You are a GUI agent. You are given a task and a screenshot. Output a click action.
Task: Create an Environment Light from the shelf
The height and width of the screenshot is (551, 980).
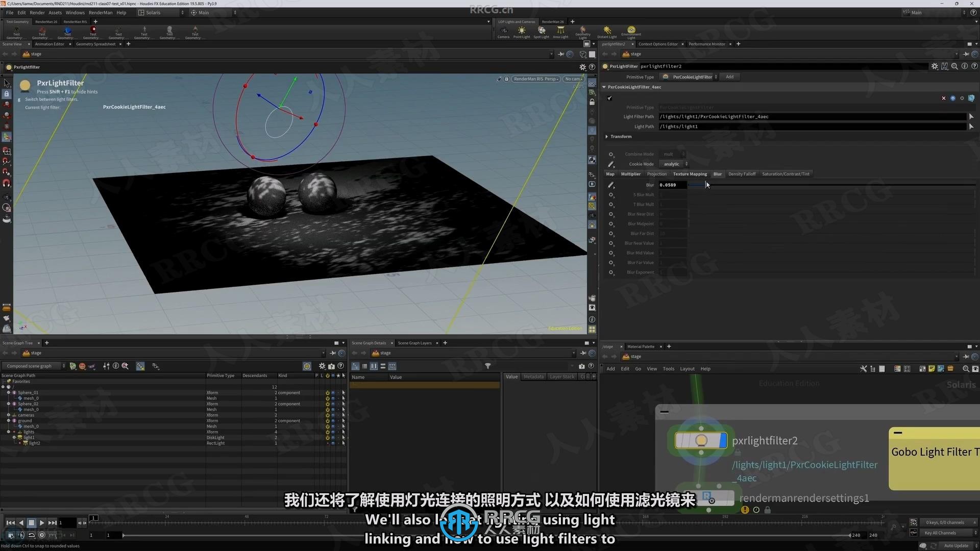(x=631, y=33)
